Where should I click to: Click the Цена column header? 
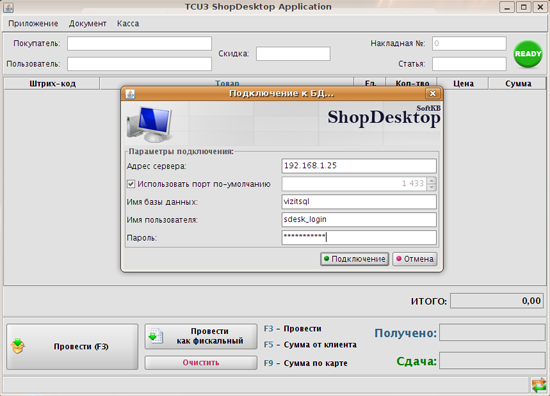tap(463, 83)
